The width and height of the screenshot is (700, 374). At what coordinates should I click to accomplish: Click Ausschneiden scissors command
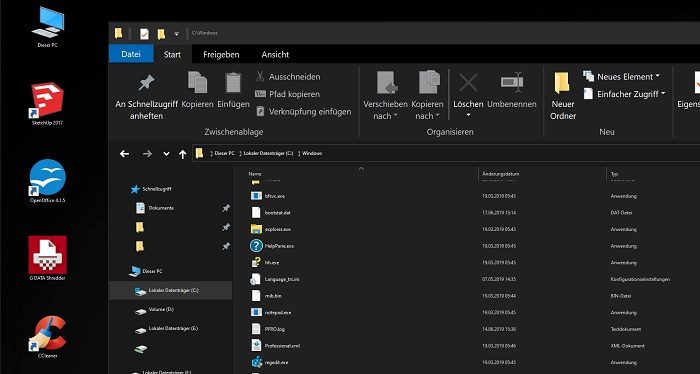coord(288,77)
